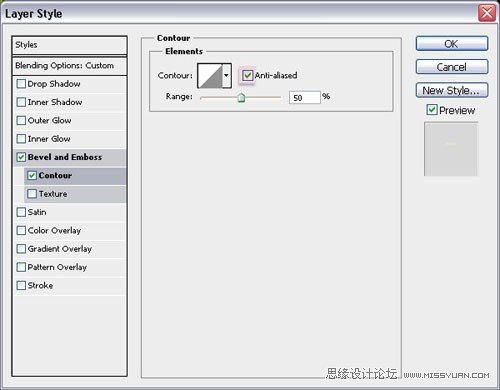Enable the Color Overlay checkbox

pyautogui.click(x=21, y=230)
